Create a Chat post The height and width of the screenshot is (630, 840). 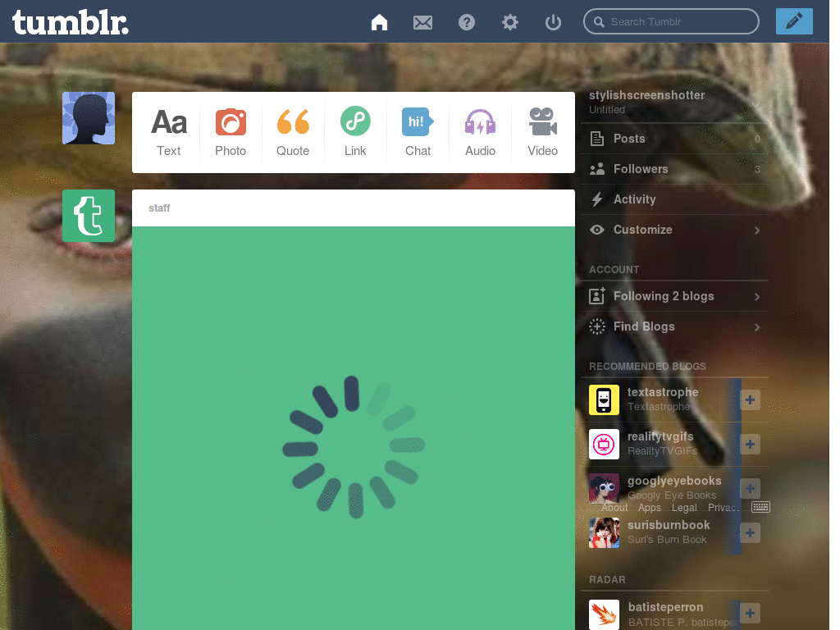[x=418, y=132]
